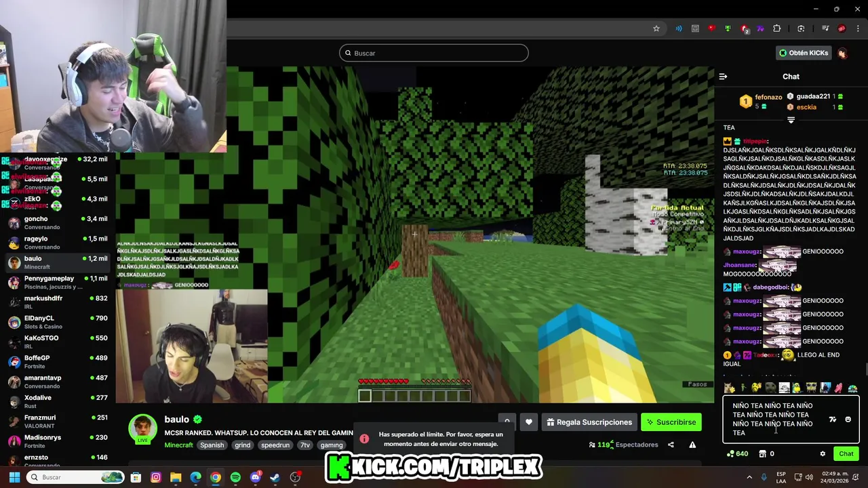Open guadaa221 leaderboard entry
The width and height of the screenshot is (868, 488).
coord(815,96)
